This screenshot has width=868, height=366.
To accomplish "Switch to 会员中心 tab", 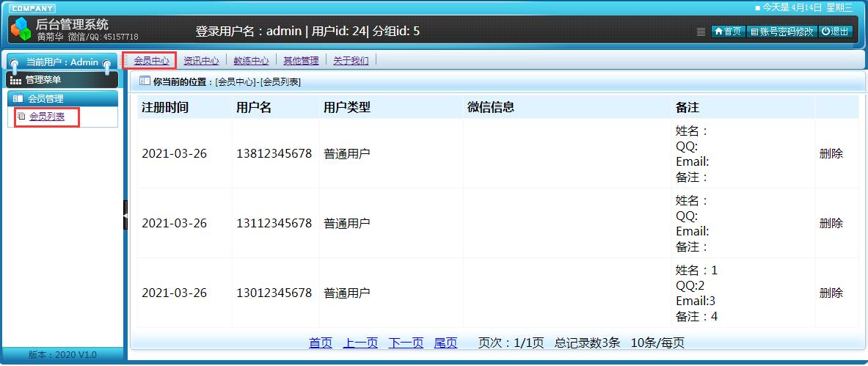I will [151, 61].
